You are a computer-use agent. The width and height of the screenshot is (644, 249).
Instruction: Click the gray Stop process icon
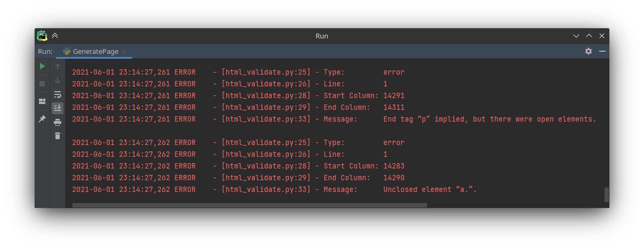pyautogui.click(x=42, y=84)
